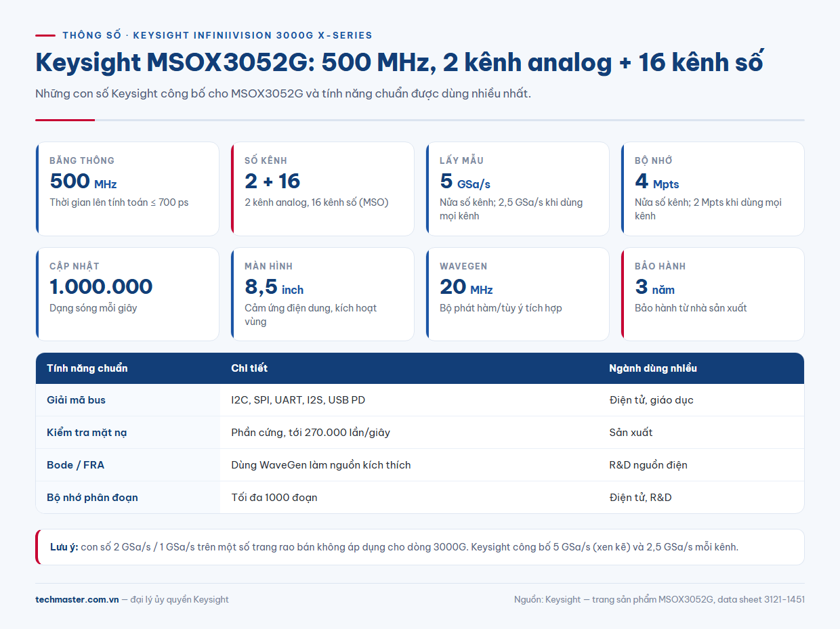Image resolution: width=840 pixels, height=629 pixels.
Task: Click the 'I2C, SPI, UART, I2S, USB PD' cell
Action: pyautogui.click(x=298, y=400)
